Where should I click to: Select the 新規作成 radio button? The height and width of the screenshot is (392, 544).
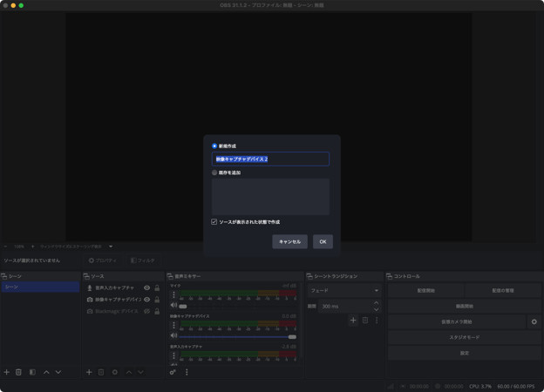pyautogui.click(x=214, y=146)
